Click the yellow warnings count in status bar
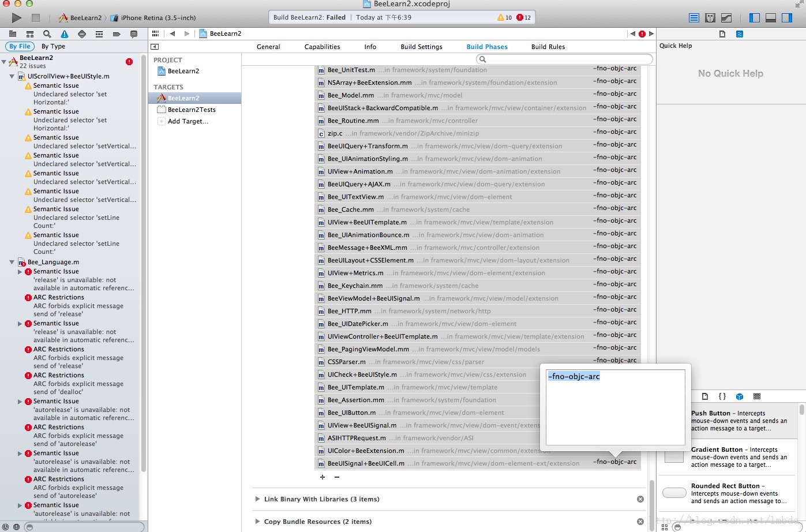The height and width of the screenshot is (532, 806). [x=504, y=17]
